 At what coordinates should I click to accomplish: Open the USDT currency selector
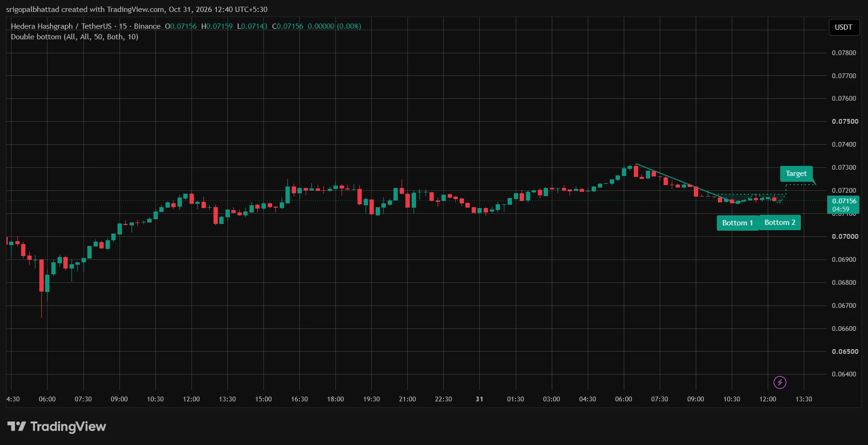point(844,27)
